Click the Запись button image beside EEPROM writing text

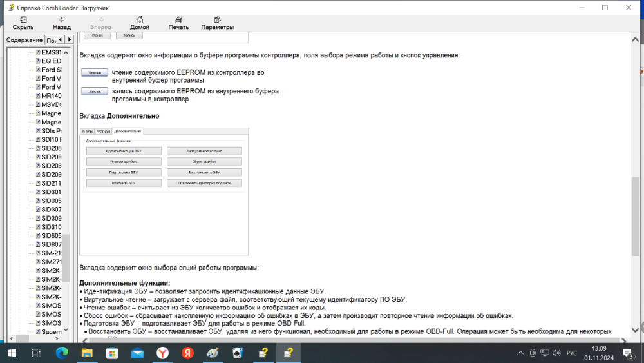[x=95, y=92]
